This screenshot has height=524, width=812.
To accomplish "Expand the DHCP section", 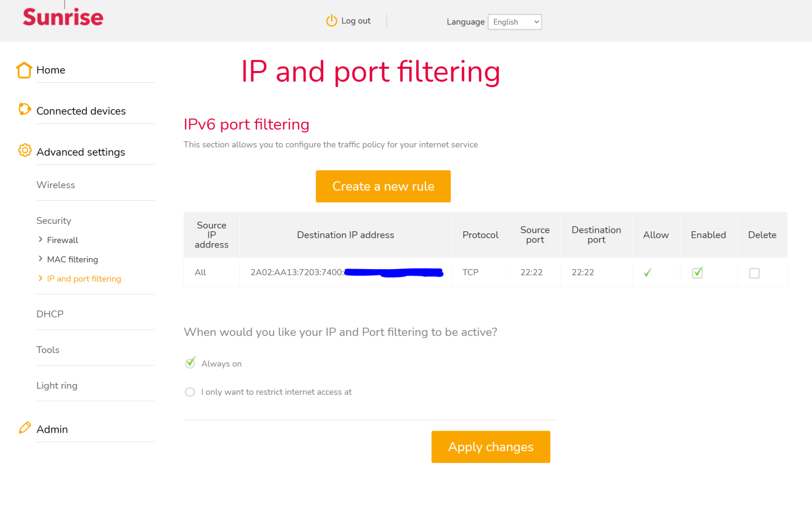I will 50,314.
